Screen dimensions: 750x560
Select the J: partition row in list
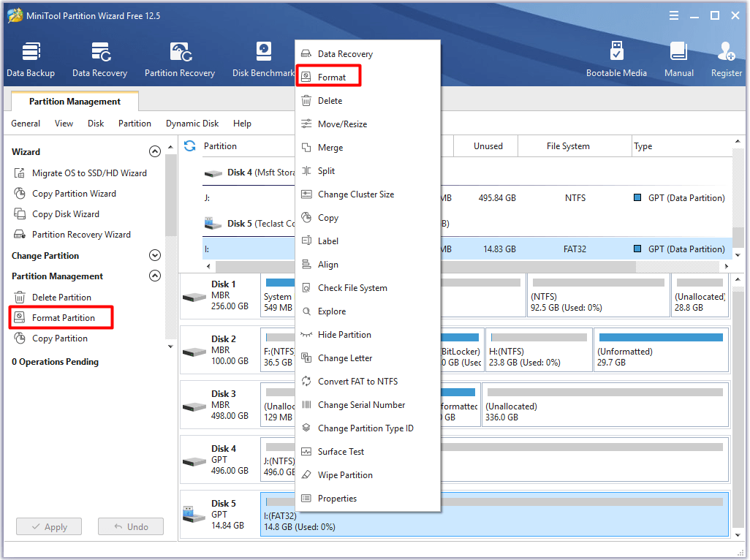click(x=467, y=198)
